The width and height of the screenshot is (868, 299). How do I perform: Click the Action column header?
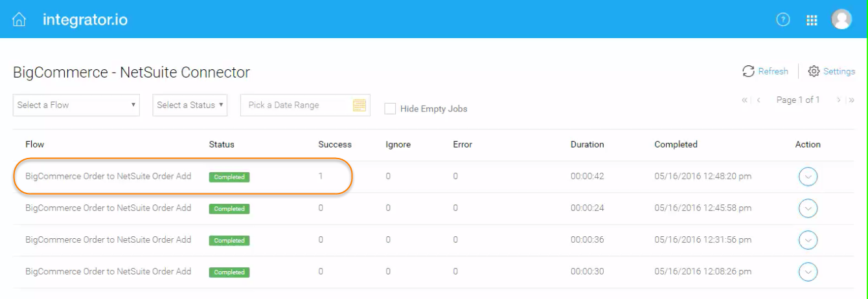808,144
